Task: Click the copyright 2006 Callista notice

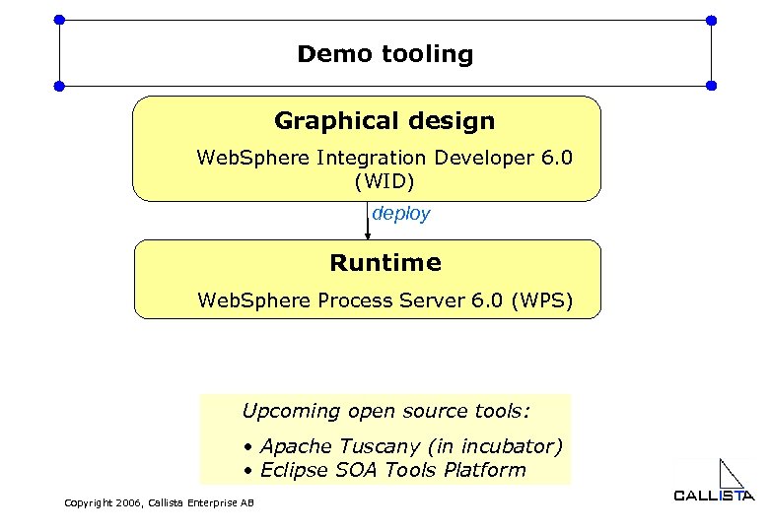Action: coord(160,503)
